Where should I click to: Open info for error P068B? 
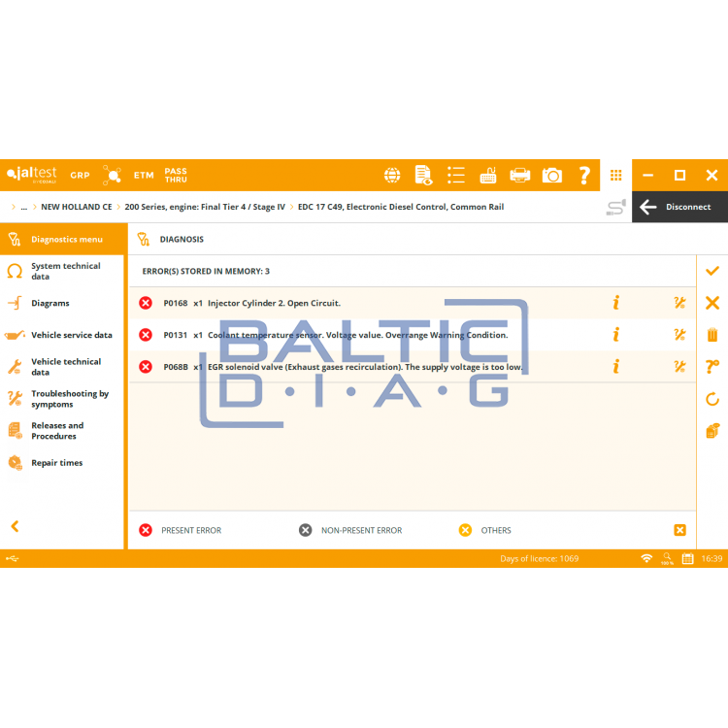616,367
